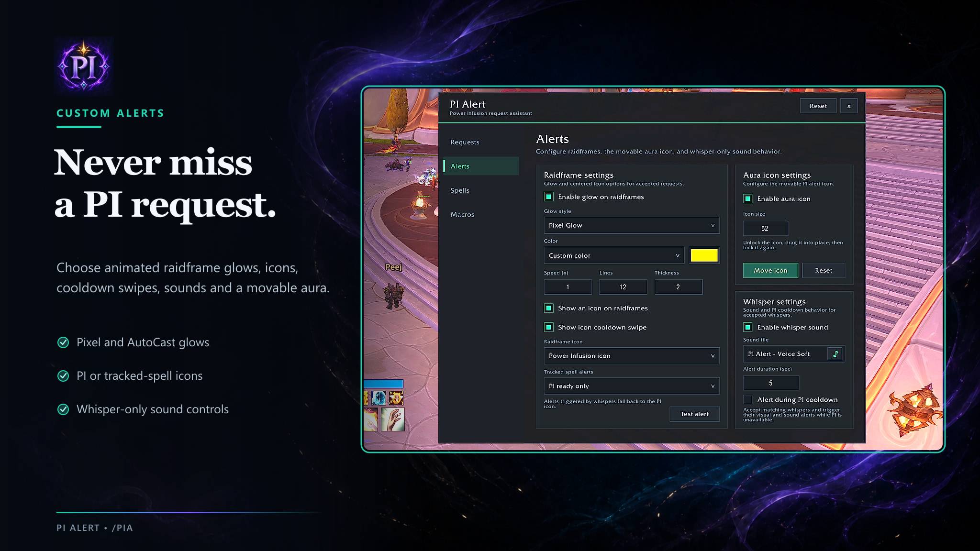The image size is (980, 551).
Task: Play sound preview with music note icon
Action: pyautogui.click(x=835, y=354)
